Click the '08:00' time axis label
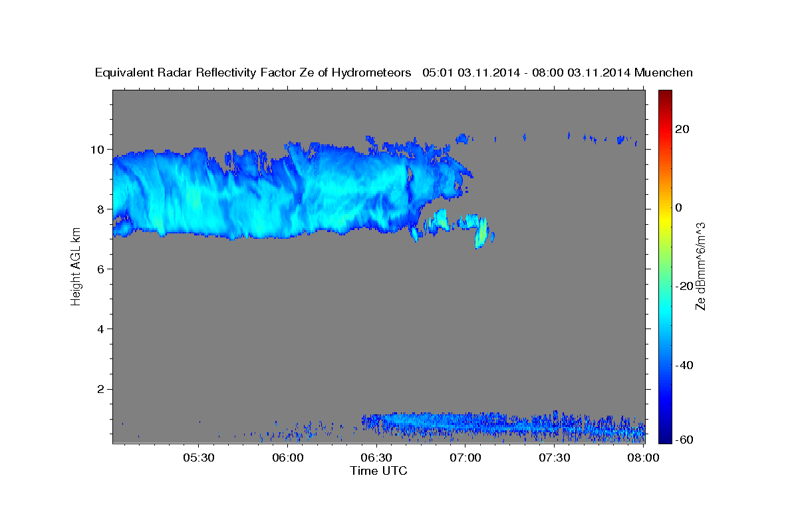 click(644, 458)
